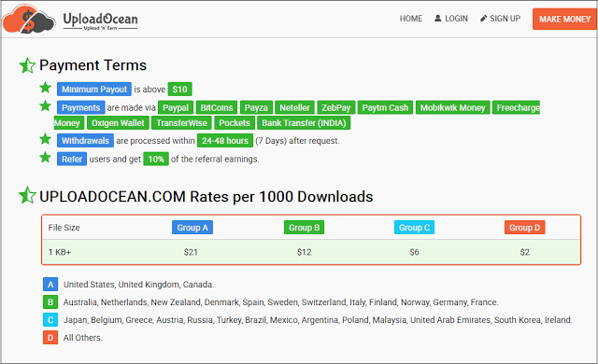Click the orange D legend square

[x=50, y=338]
